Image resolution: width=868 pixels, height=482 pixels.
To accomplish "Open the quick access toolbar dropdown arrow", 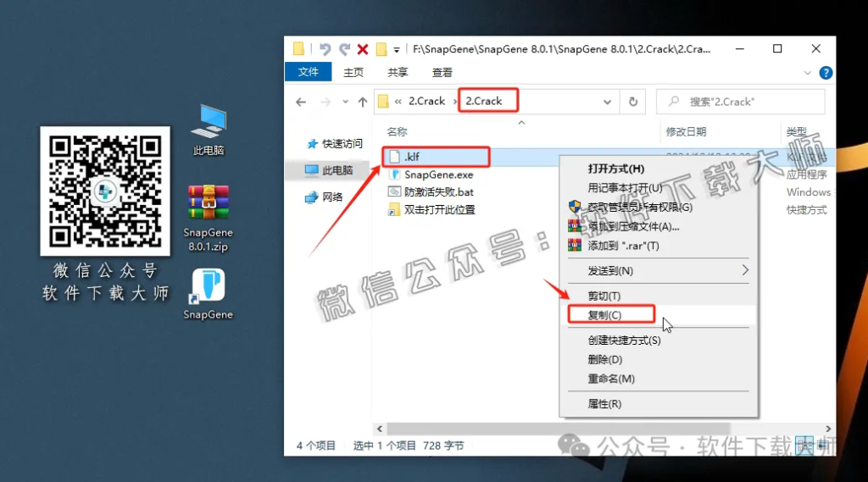I will tap(397, 50).
